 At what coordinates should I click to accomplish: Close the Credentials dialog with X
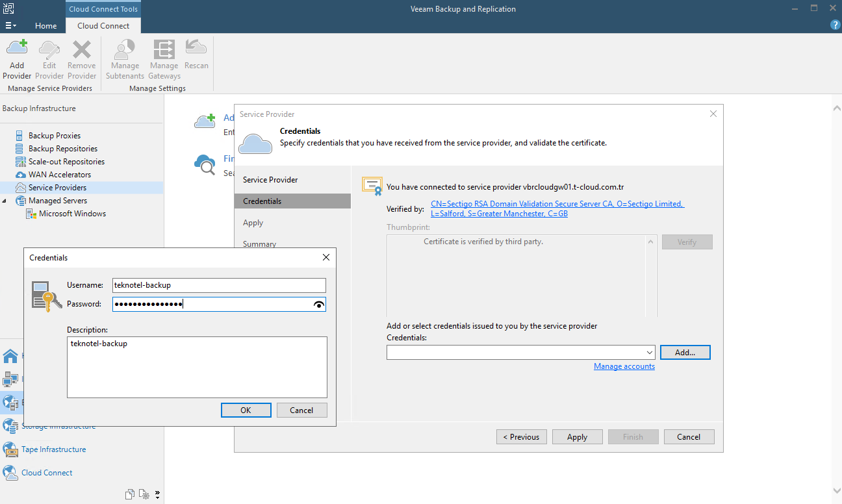(326, 257)
